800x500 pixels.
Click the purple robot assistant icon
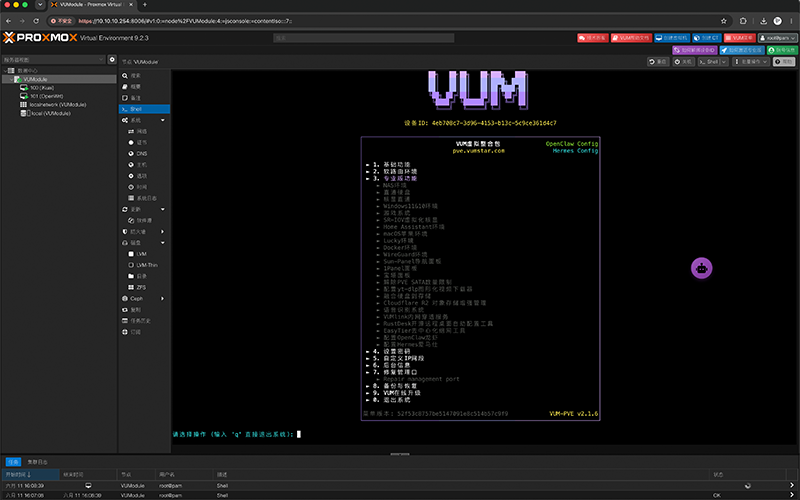pyautogui.click(x=702, y=268)
